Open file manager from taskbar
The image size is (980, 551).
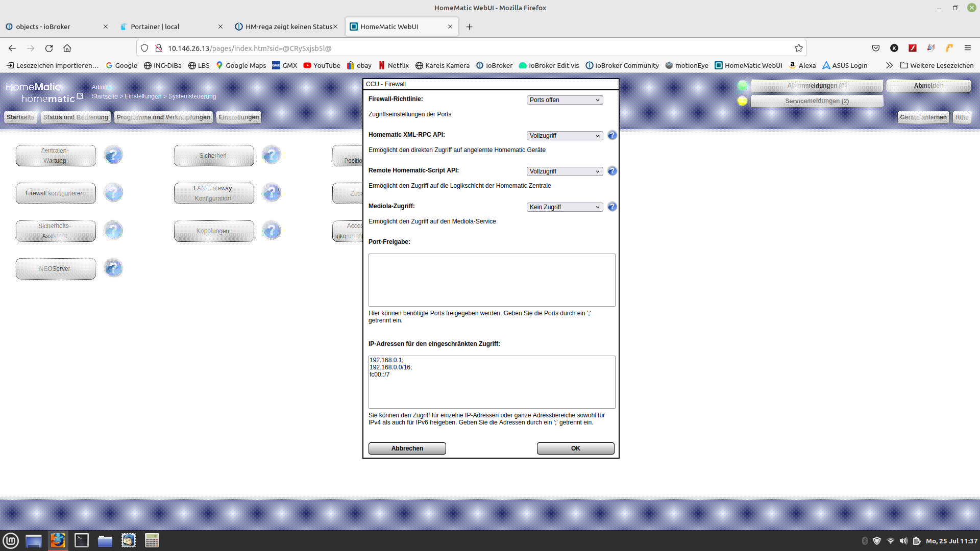105,540
